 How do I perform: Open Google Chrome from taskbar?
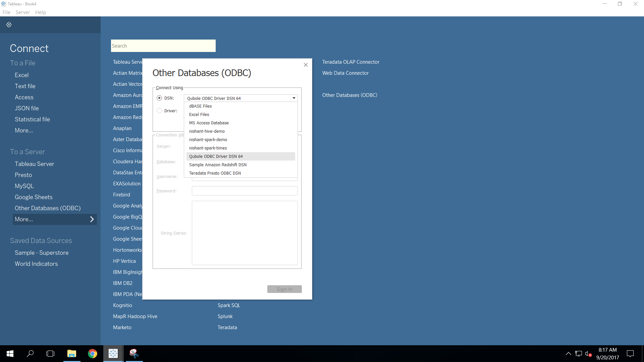click(93, 354)
